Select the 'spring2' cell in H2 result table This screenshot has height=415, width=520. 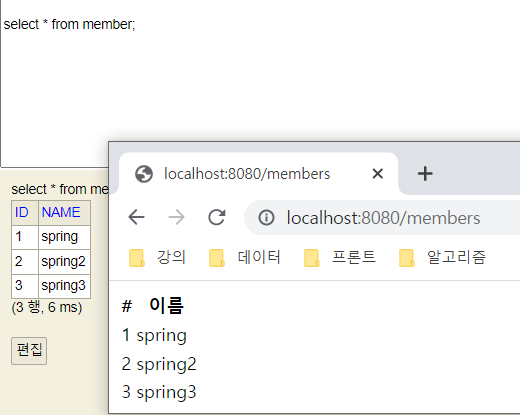pyautogui.click(x=64, y=262)
